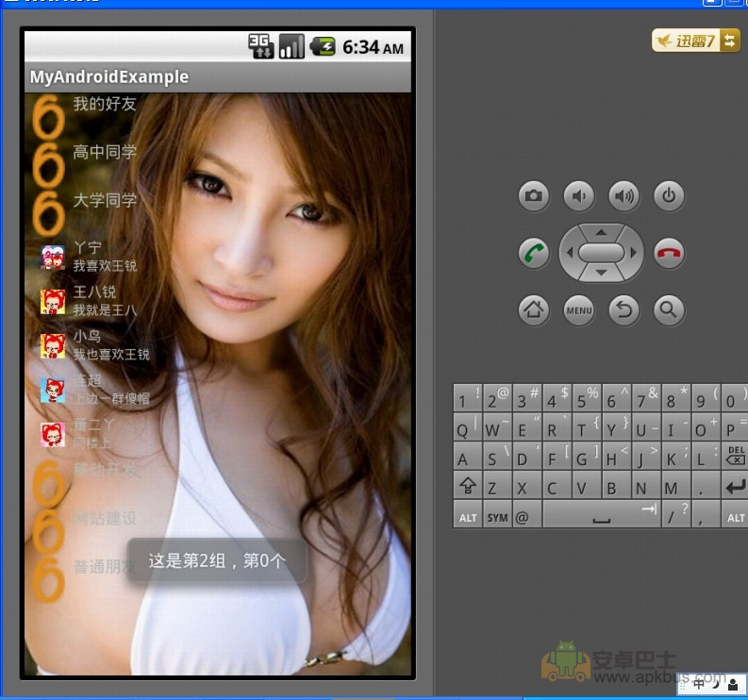Click the spacebar key
This screenshot has width=748, height=700.
click(x=602, y=514)
